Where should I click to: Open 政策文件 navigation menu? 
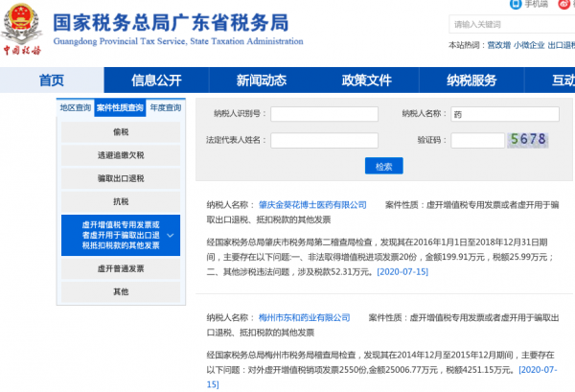367,80
